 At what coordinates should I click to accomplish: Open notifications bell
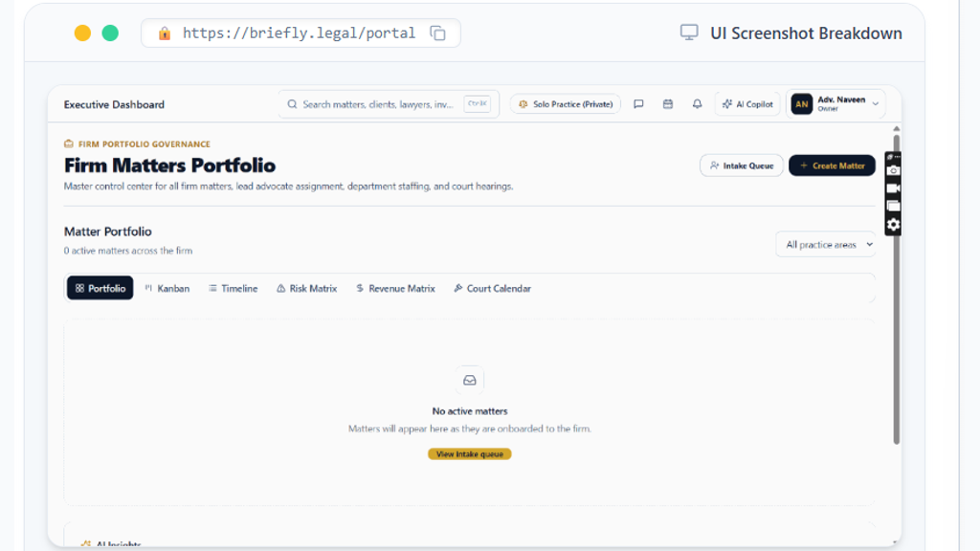697,104
